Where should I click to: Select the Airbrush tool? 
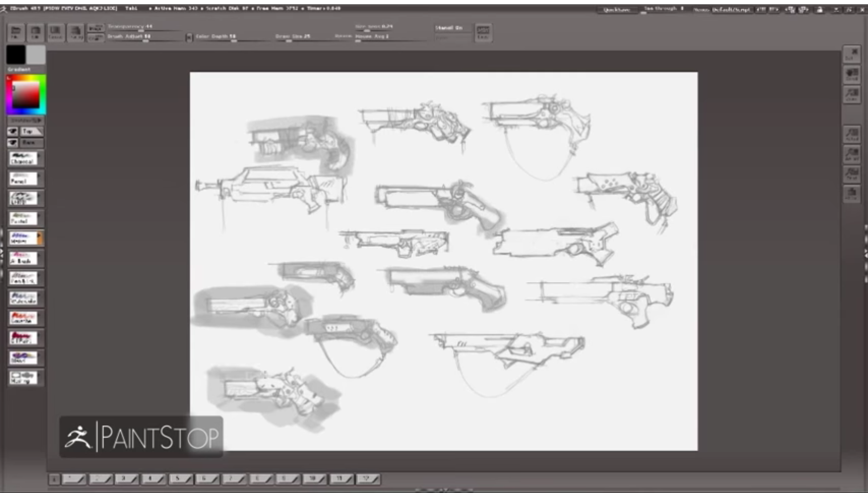23,258
